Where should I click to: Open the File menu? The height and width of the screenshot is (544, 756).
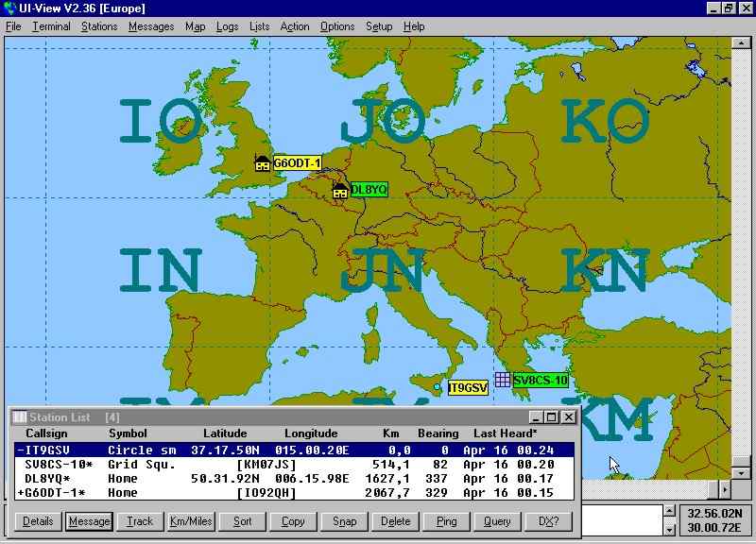pos(13,26)
